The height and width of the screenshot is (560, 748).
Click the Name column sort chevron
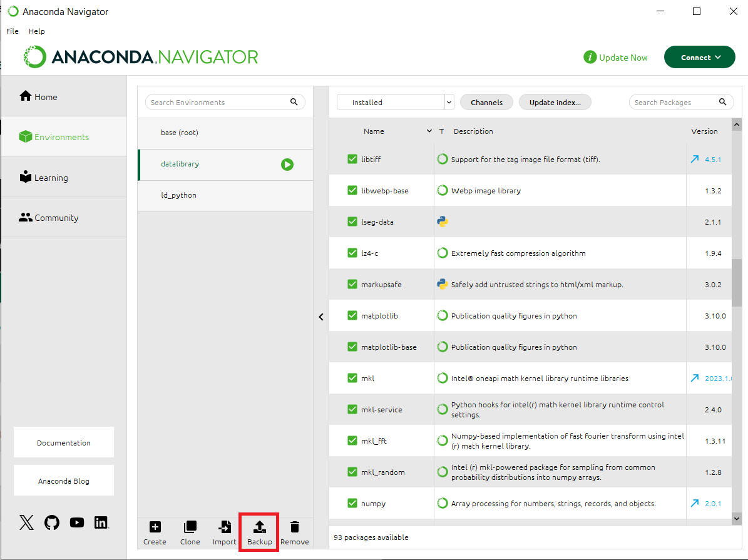pos(429,131)
